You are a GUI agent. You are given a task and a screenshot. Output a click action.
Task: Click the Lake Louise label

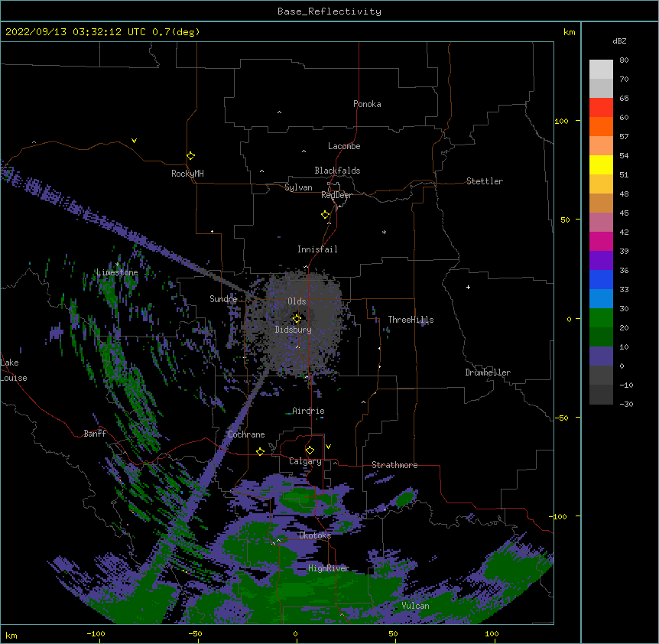tap(14, 370)
